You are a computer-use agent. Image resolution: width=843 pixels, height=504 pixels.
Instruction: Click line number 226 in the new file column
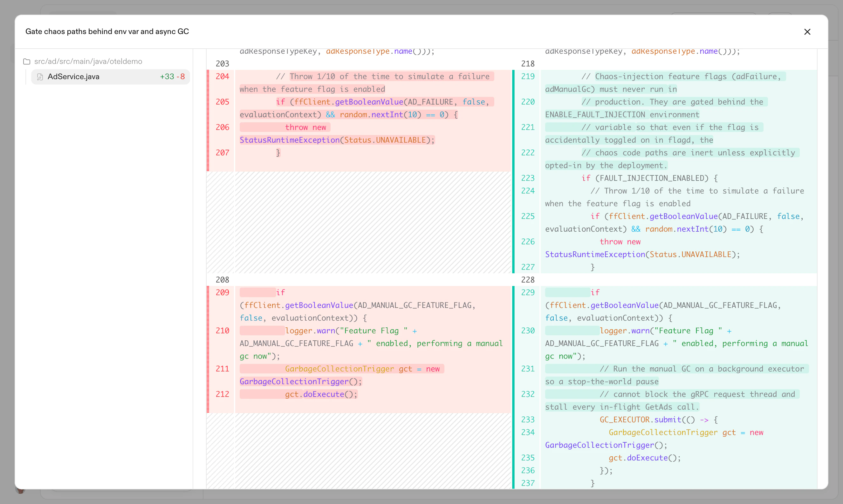[x=528, y=242]
